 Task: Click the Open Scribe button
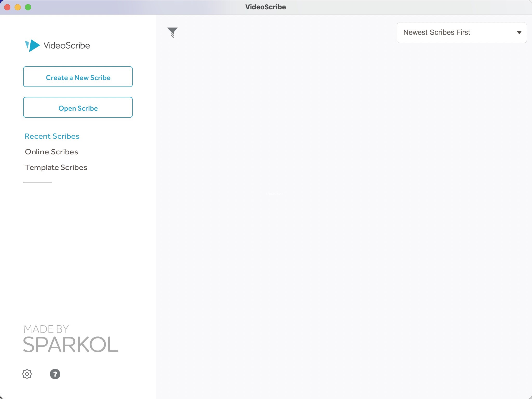pos(78,108)
